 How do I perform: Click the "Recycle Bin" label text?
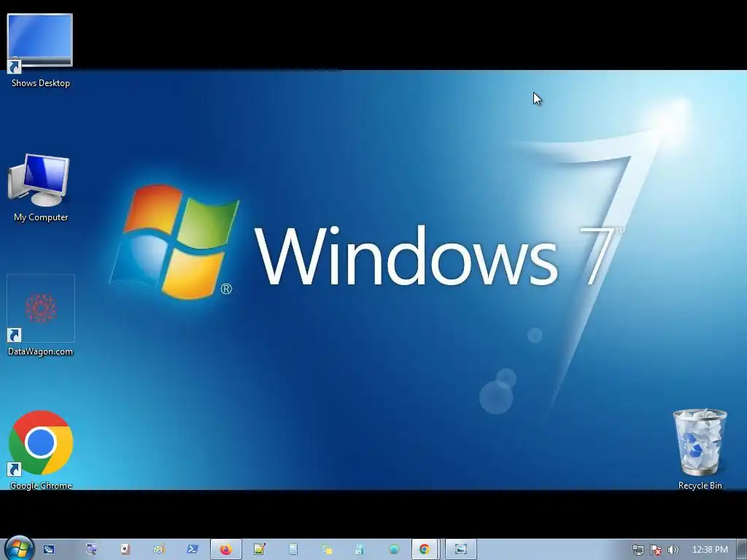tap(700, 485)
